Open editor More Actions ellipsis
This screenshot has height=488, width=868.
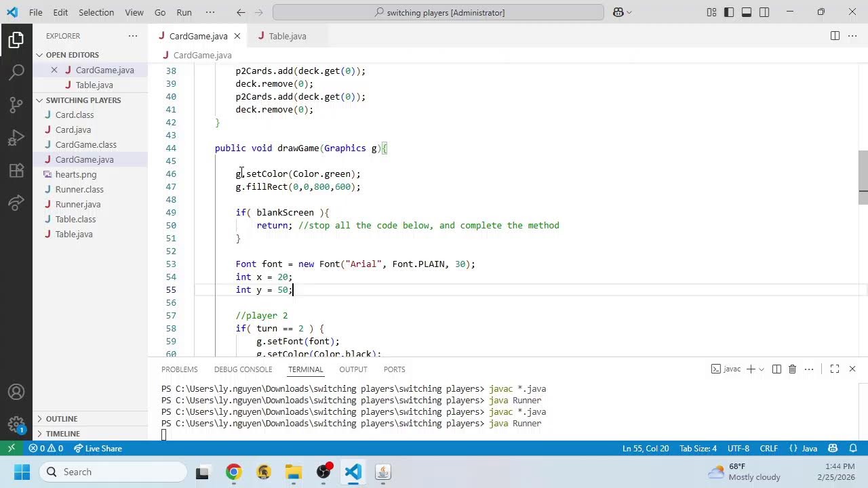tap(853, 36)
